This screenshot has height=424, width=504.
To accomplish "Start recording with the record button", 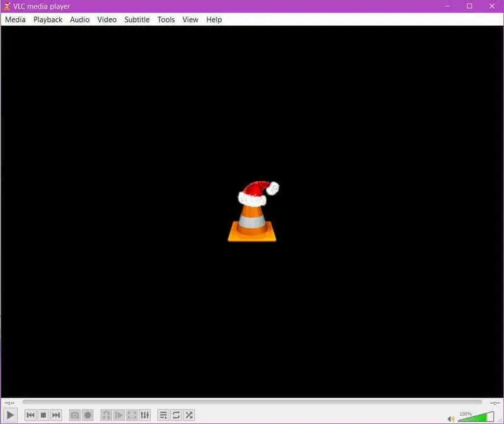I will pos(88,415).
